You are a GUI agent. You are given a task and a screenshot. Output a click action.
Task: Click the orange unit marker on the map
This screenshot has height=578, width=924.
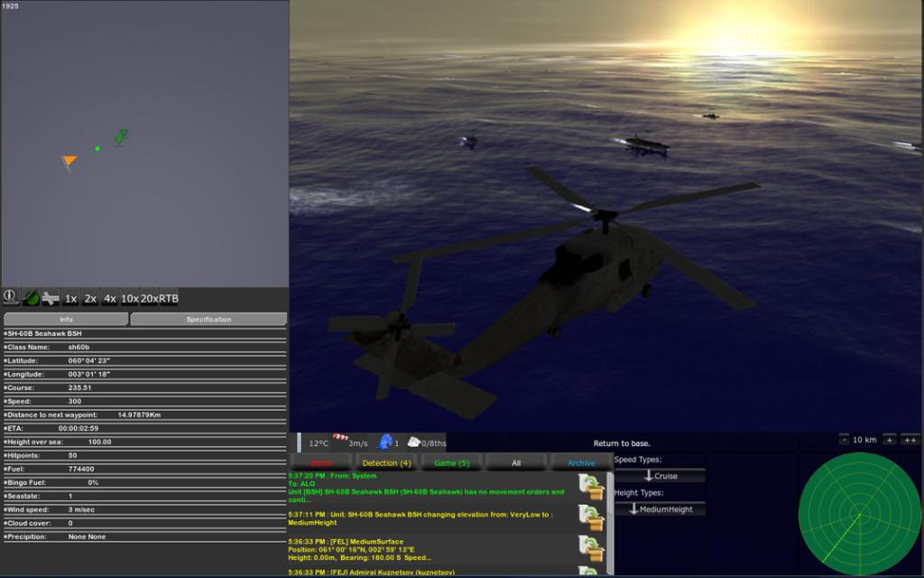[69, 162]
